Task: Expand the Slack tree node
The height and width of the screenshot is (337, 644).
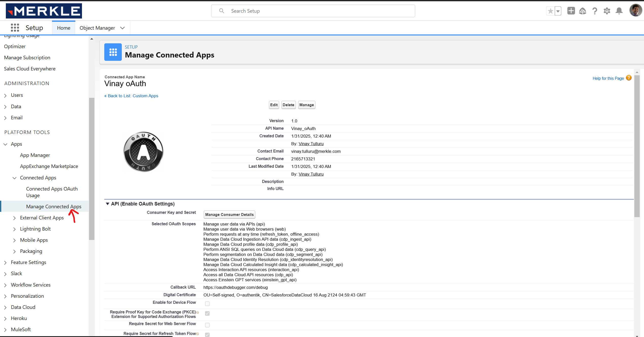Action: (x=5, y=274)
